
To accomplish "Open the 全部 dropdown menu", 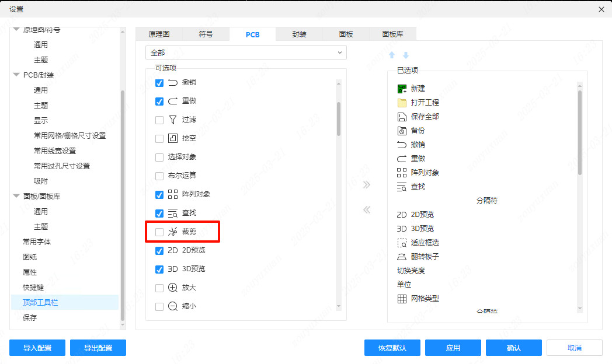I will coord(245,52).
